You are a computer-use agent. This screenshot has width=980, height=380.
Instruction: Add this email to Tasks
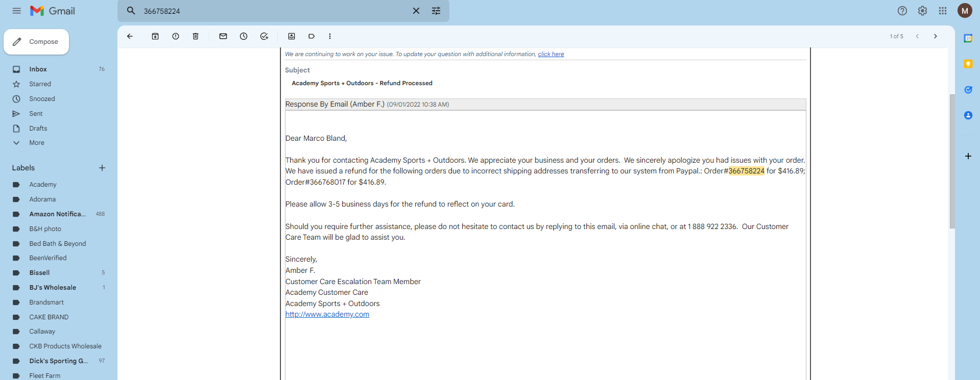coord(264,36)
